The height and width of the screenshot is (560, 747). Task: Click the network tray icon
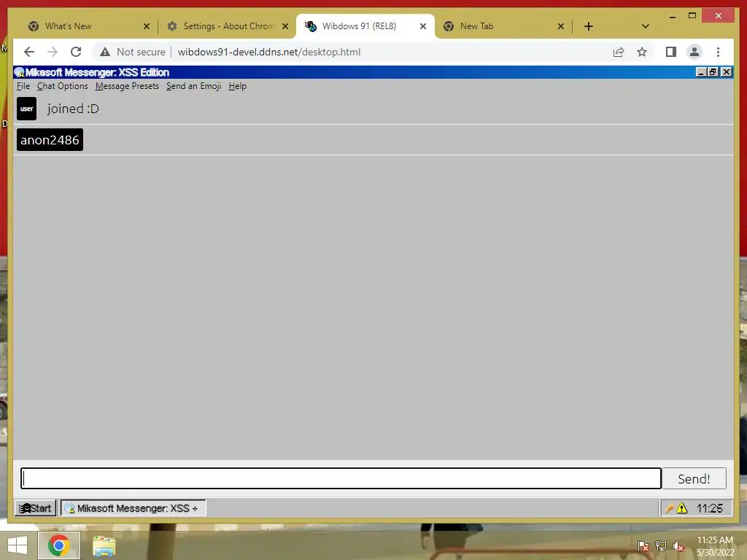tap(660, 545)
